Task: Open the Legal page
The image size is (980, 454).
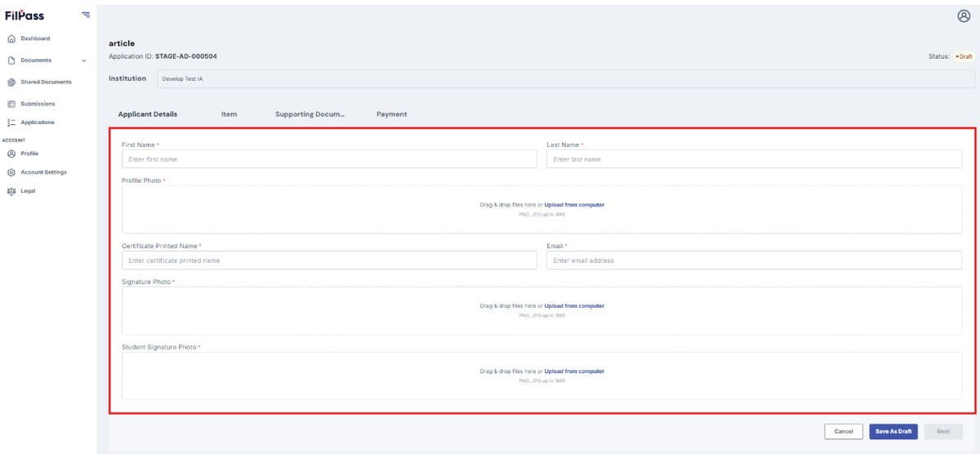Action: pos(28,191)
